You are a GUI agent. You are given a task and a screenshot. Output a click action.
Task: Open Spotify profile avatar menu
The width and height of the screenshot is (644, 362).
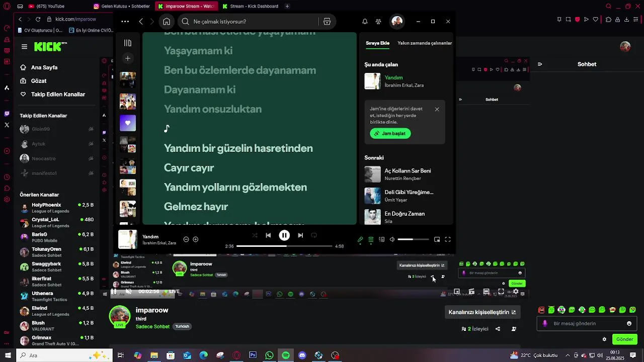point(397,22)
